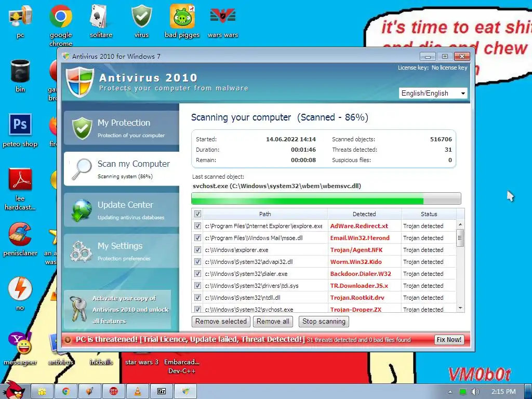Uncheck the iexplore.exe row checkbox
The height and width of the screenshot is (399, 532).
click(x=197, y=225)
